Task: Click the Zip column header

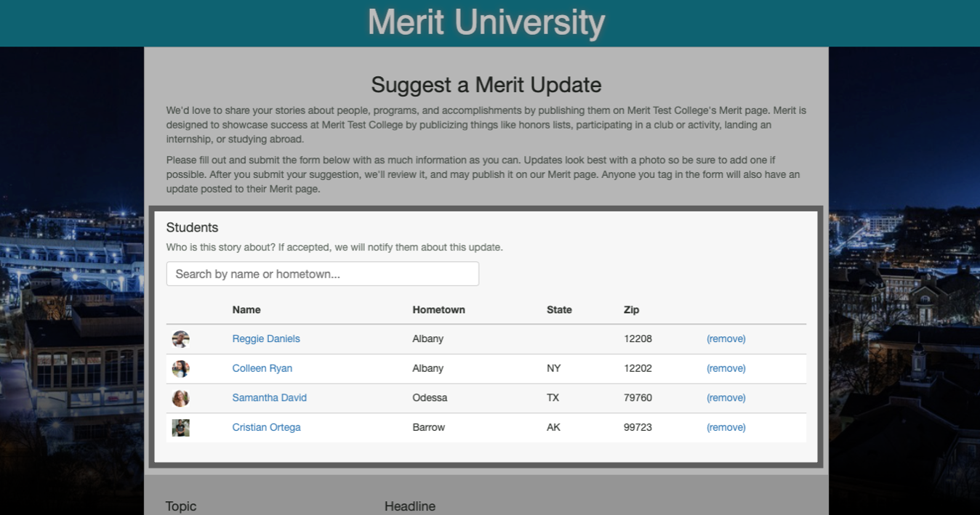Action: pyautogui.click(x=632, y=310)
